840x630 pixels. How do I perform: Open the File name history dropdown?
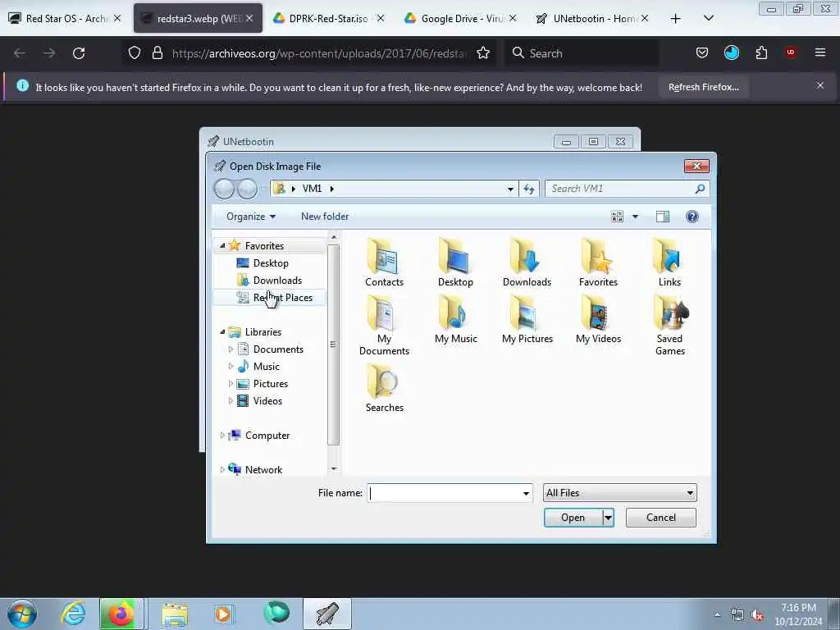526,493
